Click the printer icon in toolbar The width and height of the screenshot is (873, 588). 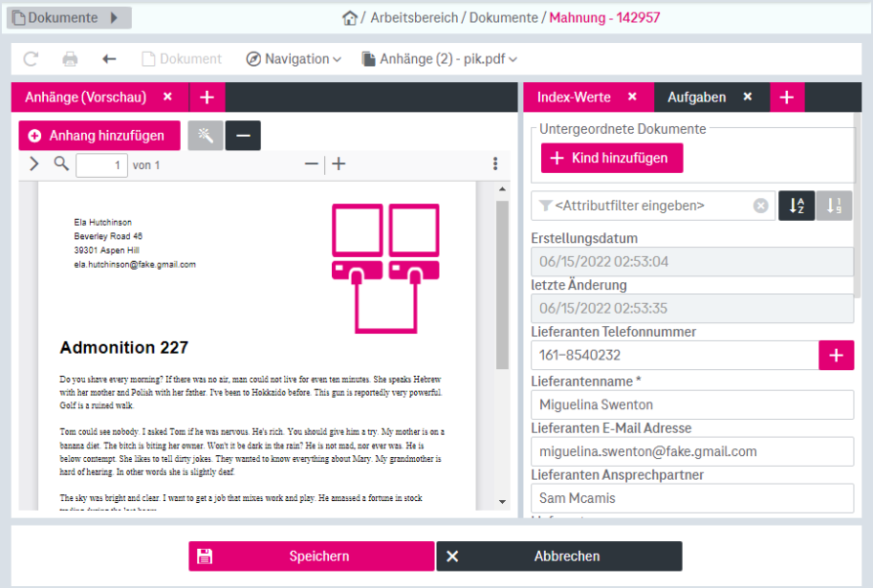click(70, 59)
